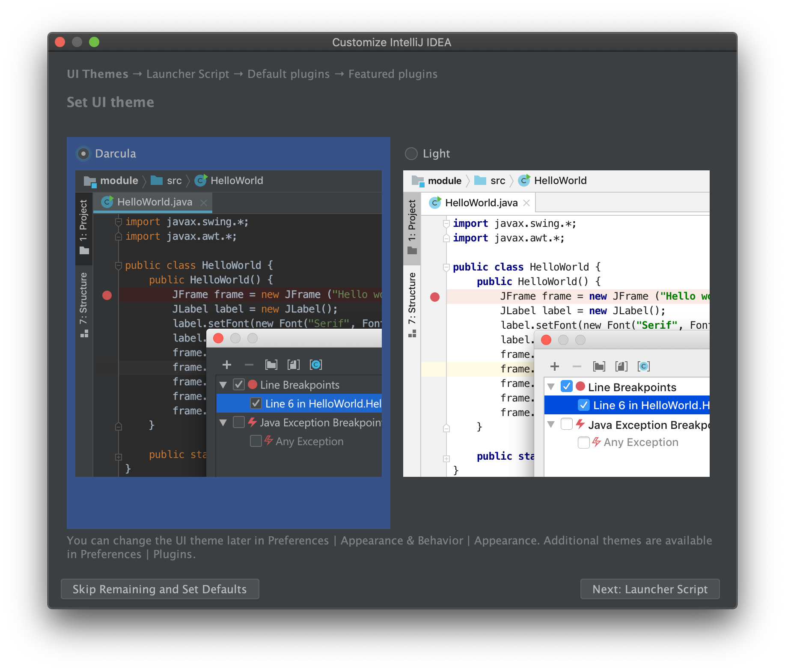Click the red breakpoint dot in Darcula gutter
The width and height of the screenshot is (785, 672).
107,295
